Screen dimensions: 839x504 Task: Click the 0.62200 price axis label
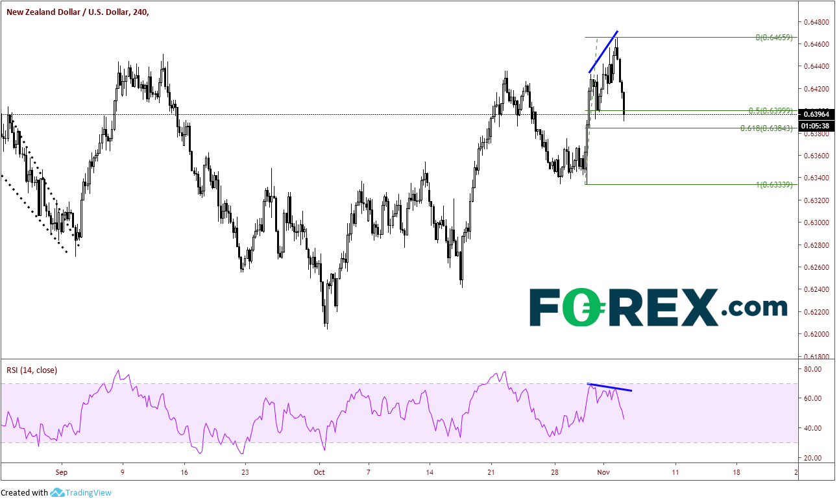point(815,312)
